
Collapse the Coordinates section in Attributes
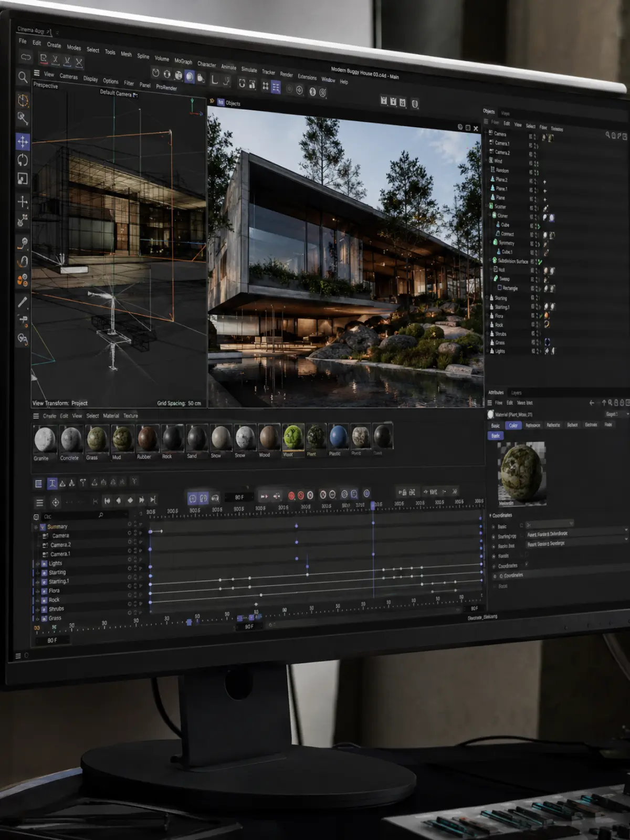tap(490, 516)
